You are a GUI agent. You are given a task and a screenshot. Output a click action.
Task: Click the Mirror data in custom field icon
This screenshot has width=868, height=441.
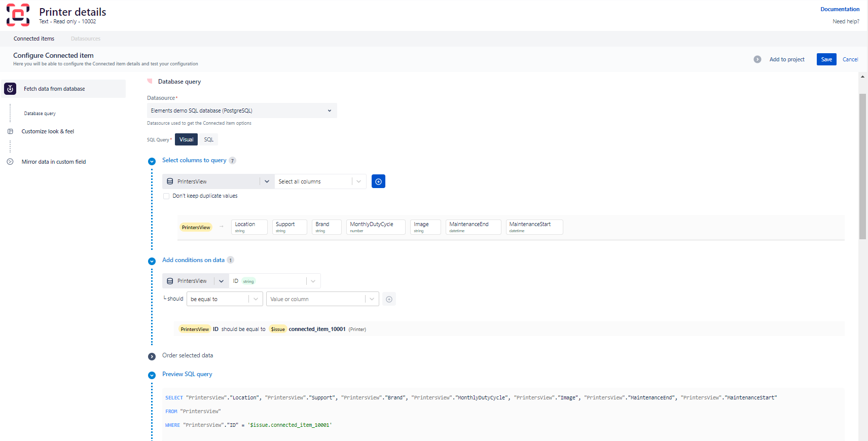10,162
